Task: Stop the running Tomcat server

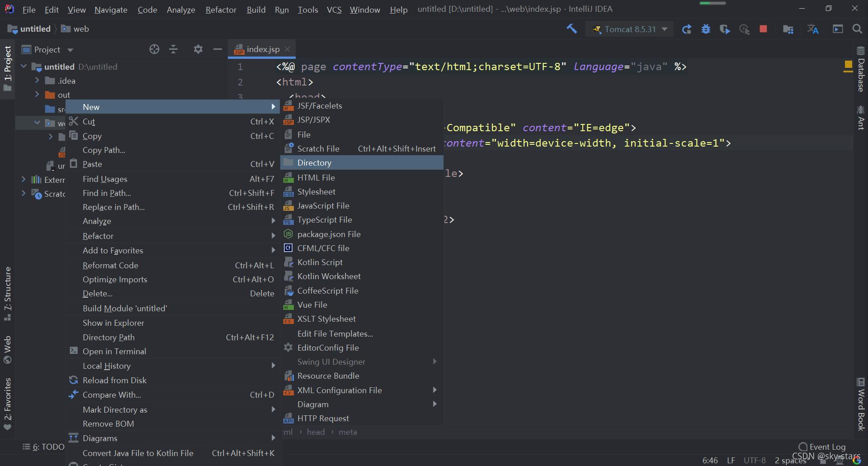Action: point(764,29)
